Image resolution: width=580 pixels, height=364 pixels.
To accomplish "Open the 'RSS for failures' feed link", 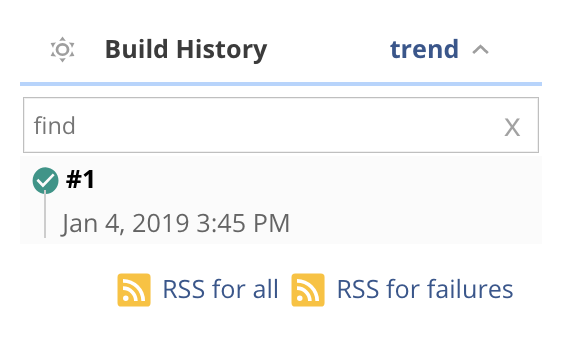I will pyautogui.click(x=425, y=289).
